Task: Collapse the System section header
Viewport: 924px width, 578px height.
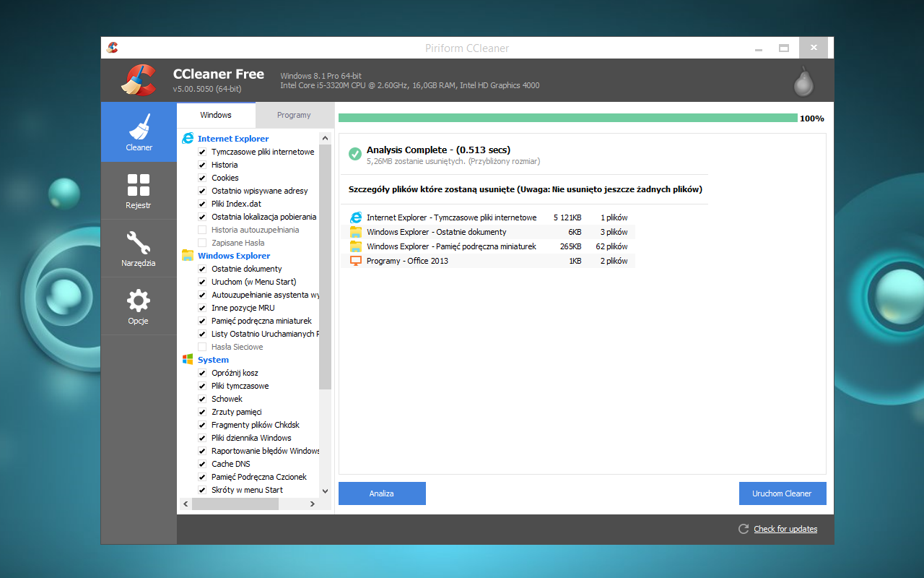Action: tap(213, 359)
